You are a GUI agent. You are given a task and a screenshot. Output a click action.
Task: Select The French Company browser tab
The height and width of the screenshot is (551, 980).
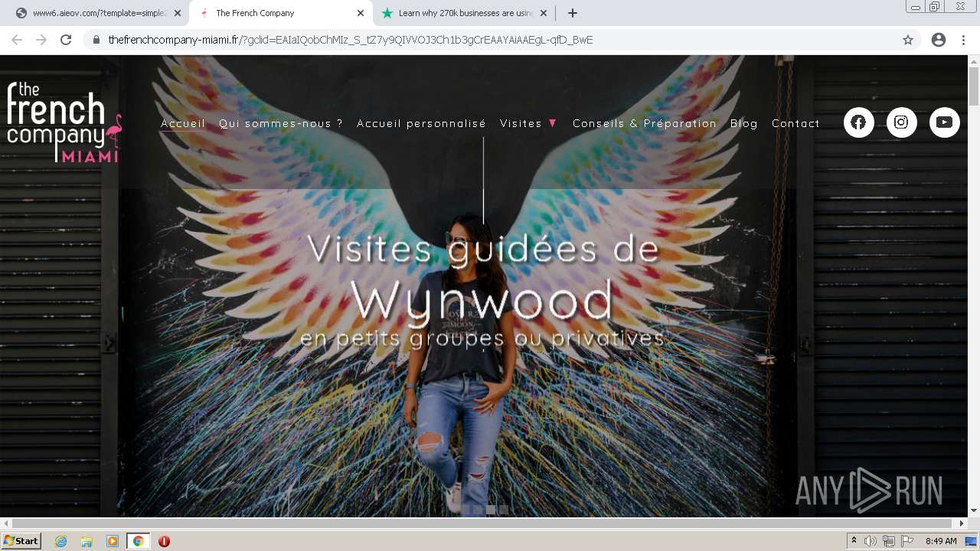[280, 13]
